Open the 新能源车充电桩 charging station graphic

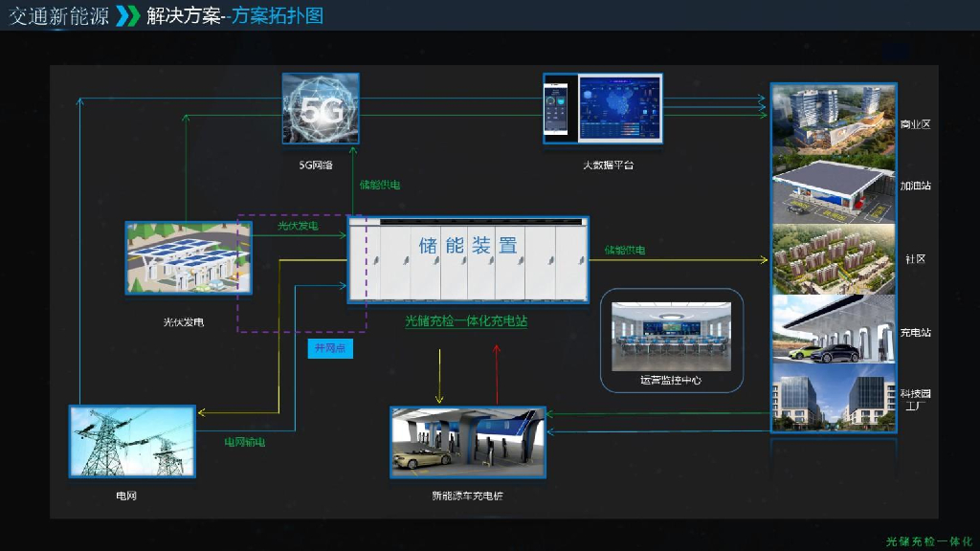click(x=467, y=441)
